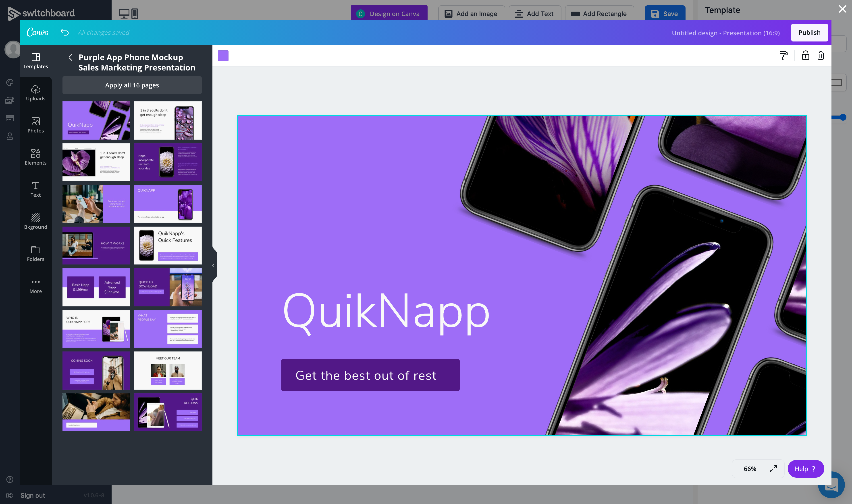This screenshot has height=504, width=852.
Task: Select the MEET OUR TEAM thumbnail
Action: point(168,370)
